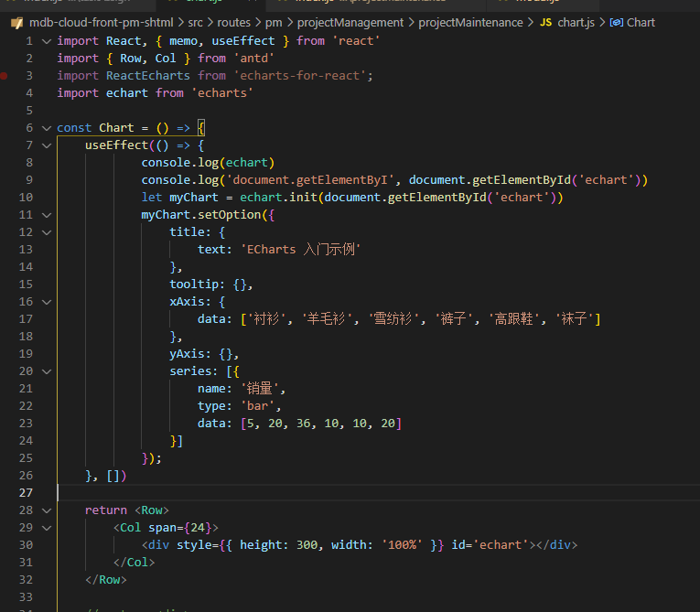
Task: Click the return keyword on line 28
Action: pos(106,510)
